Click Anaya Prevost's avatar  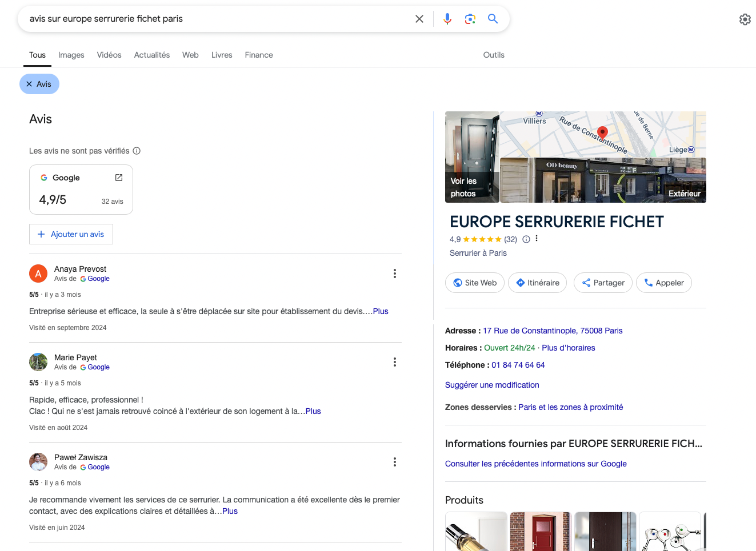[38, 274]
